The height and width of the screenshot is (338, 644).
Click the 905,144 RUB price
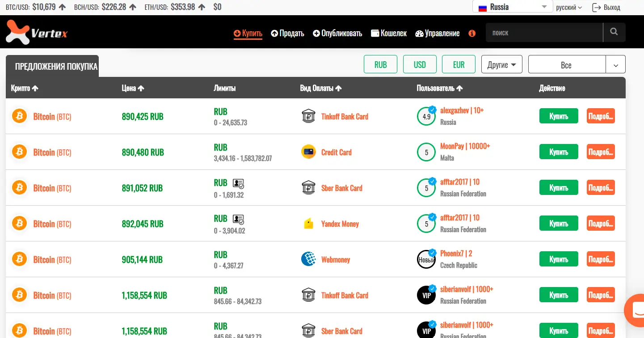[142, 260]
